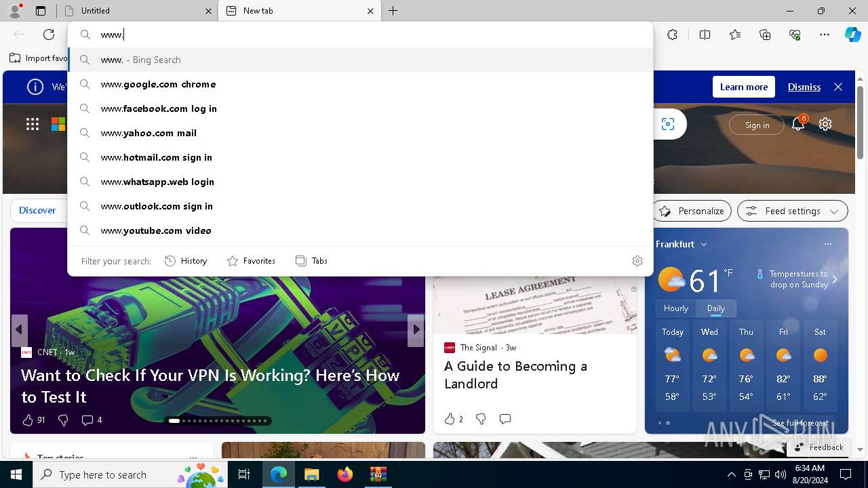868x488 pixels.
Task: Select the www. Bing Search suggestion
Action: pos(360,60)
